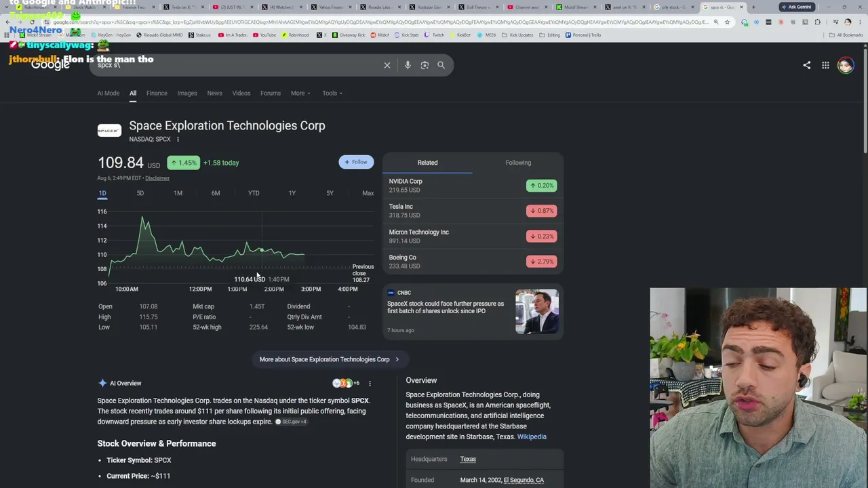Open the Kick Updates bookmark

516,35
